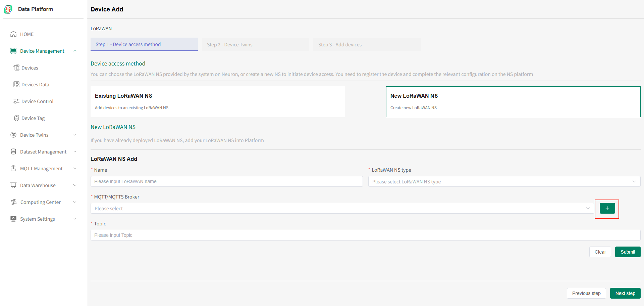Collapse the Device Management menu
Image resolution: width=644 pixels, height=306 pixels.
(75, 51)
